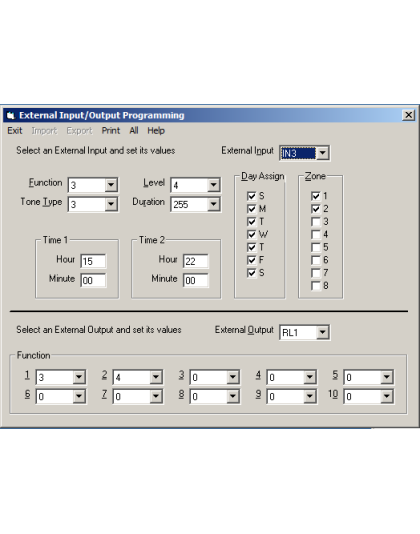
Task: Open the Help menu
Action: [156, 130]
